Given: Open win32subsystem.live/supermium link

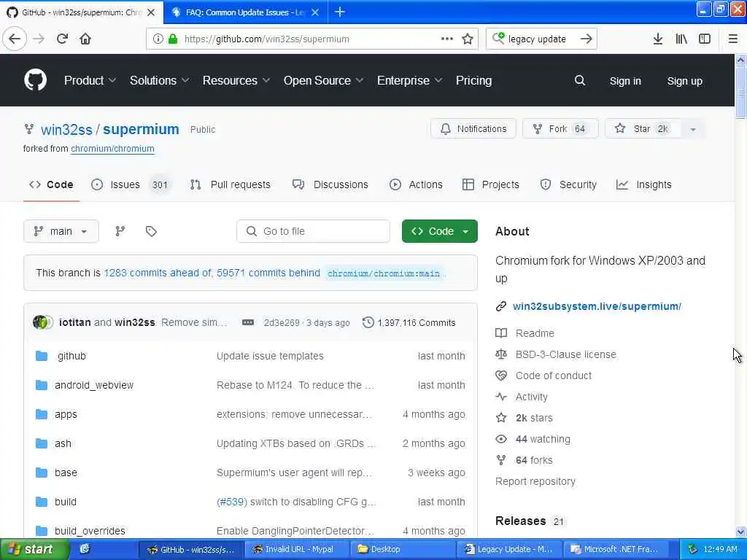Looking at the screenshot, I should (x=597, y=306).
